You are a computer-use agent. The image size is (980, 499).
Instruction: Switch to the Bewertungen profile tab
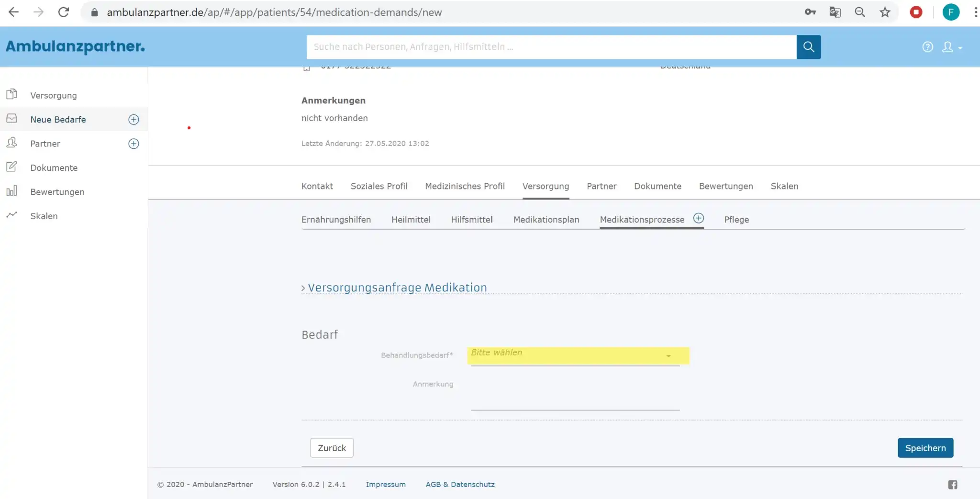[x=725, y=186]
